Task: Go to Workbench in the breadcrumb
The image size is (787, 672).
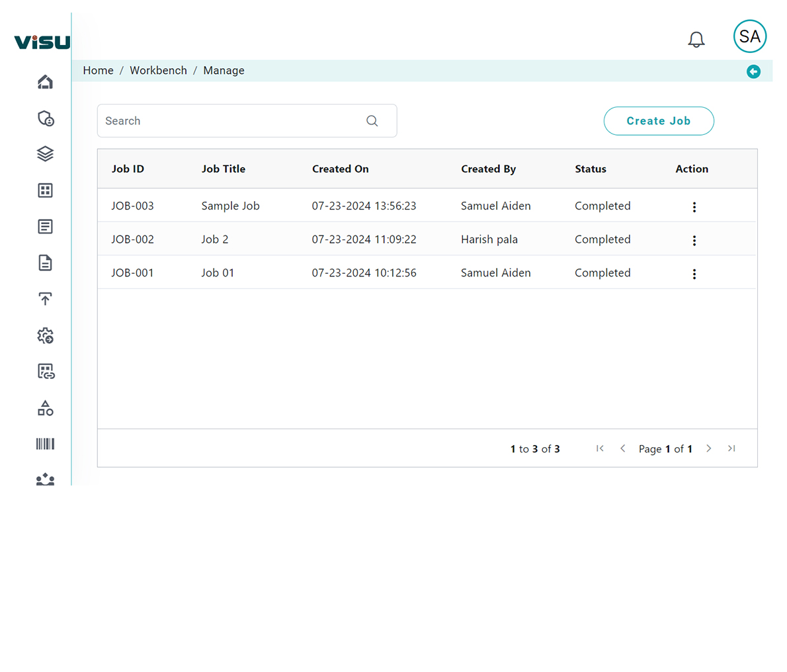Action: 158,71
